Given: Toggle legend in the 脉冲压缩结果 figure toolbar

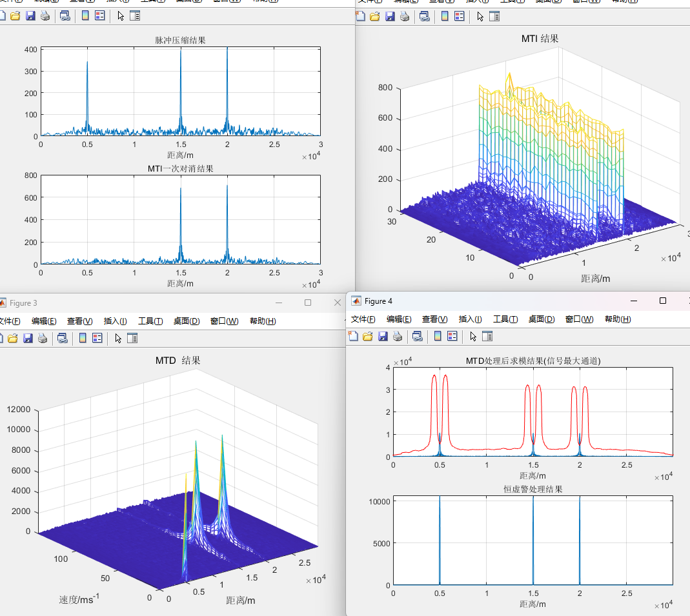Looking at the screenshot, I should 99,16.
